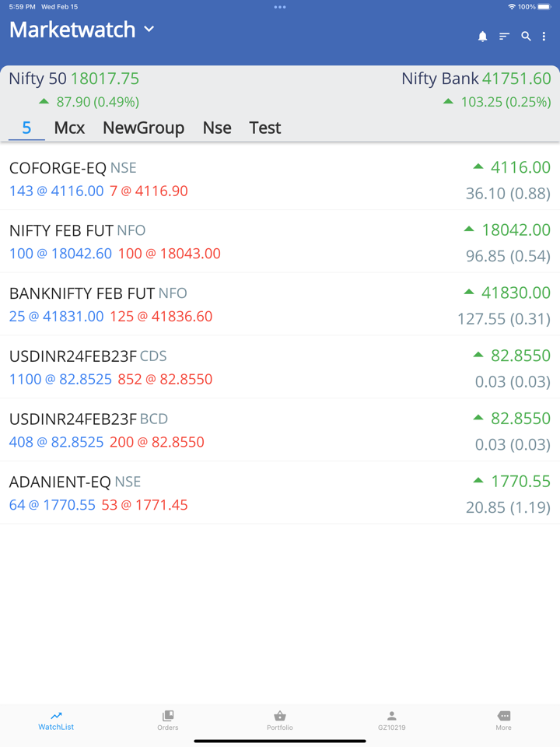
Task: Open the three-dot overflow menu
Action: 544,37
